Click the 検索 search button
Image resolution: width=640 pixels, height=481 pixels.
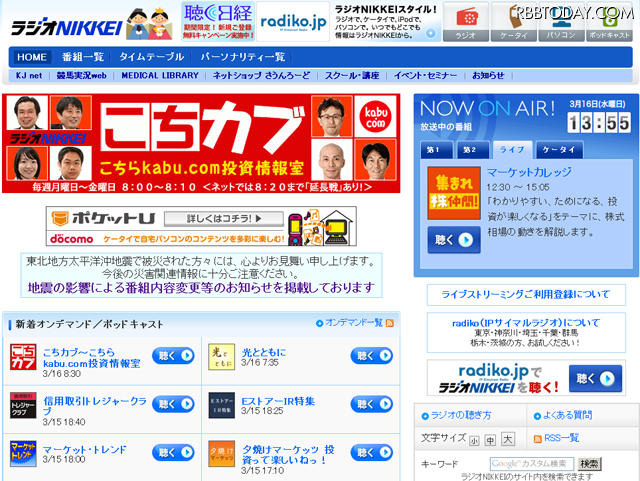tap(589, 463)
